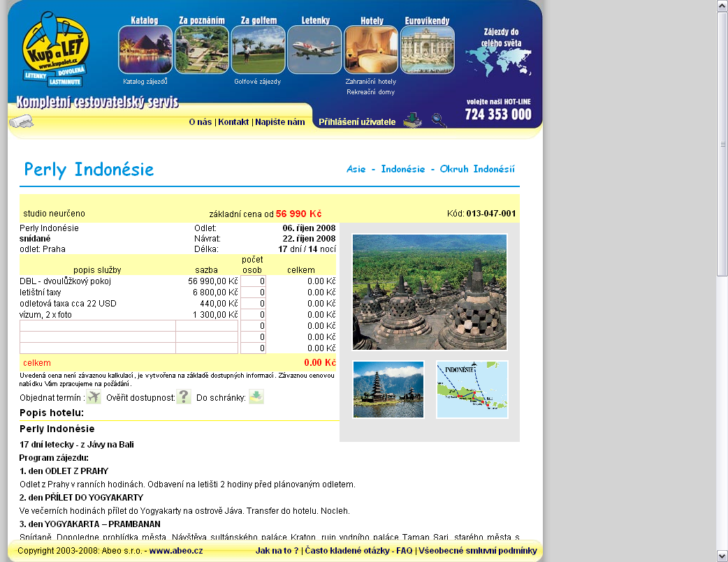
Task: Open the Hotely menu section
Action: (371, 49)
